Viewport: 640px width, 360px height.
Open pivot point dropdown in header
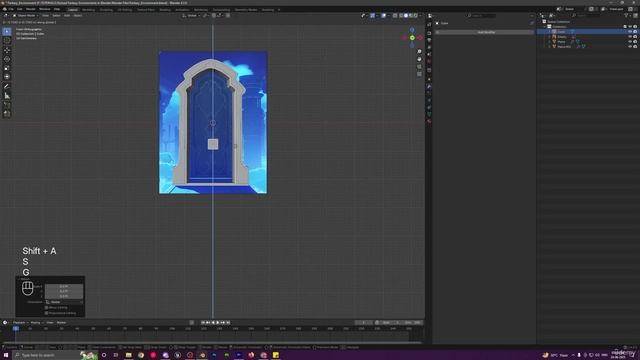[205, 16]
